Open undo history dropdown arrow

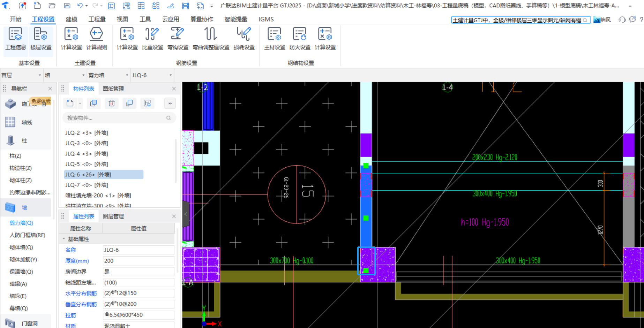87,6
